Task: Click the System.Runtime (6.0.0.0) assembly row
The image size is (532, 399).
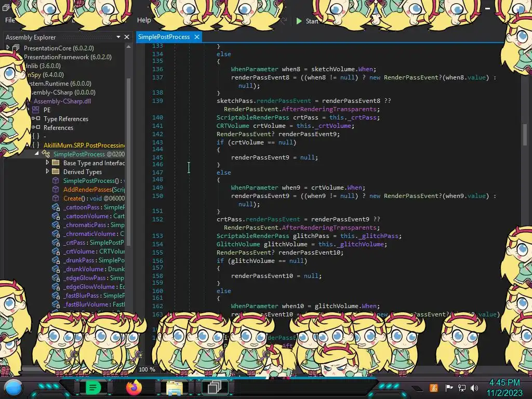Action: pyautogui.click(x=60, y=84)
